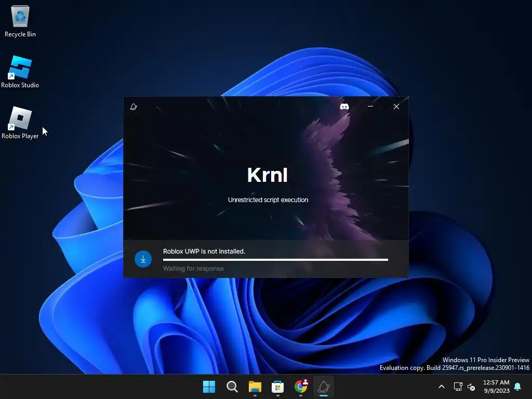Select the Recycle Bin desktop icon

(x=20, y=21)
